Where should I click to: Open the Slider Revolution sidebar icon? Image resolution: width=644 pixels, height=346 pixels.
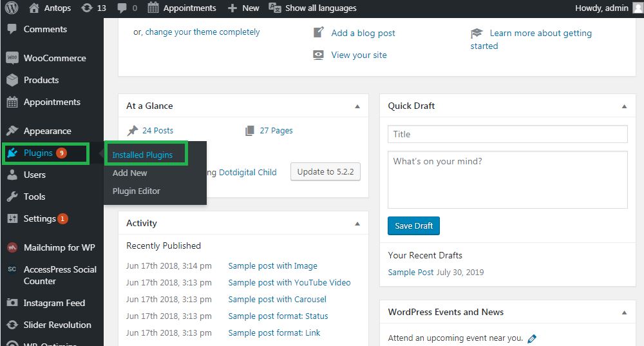pyautogui.click(x=12, y=325)
